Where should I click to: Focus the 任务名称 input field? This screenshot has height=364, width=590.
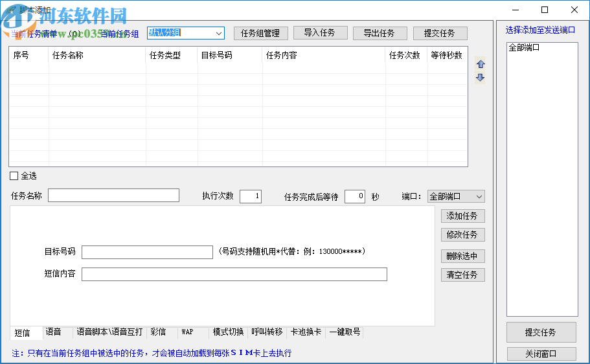pos(113,196)
